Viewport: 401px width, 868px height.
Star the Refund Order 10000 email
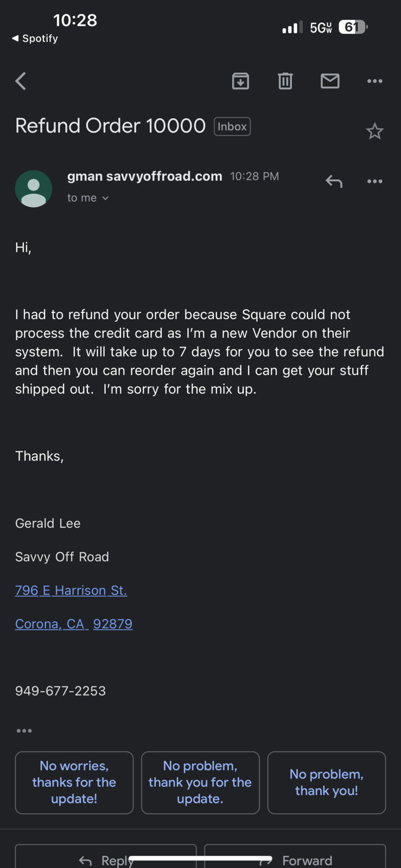(x=374, y=131)
